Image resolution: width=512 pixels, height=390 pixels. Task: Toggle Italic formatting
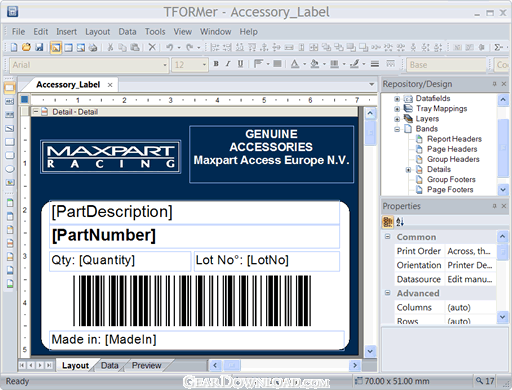tap(228, 64)
